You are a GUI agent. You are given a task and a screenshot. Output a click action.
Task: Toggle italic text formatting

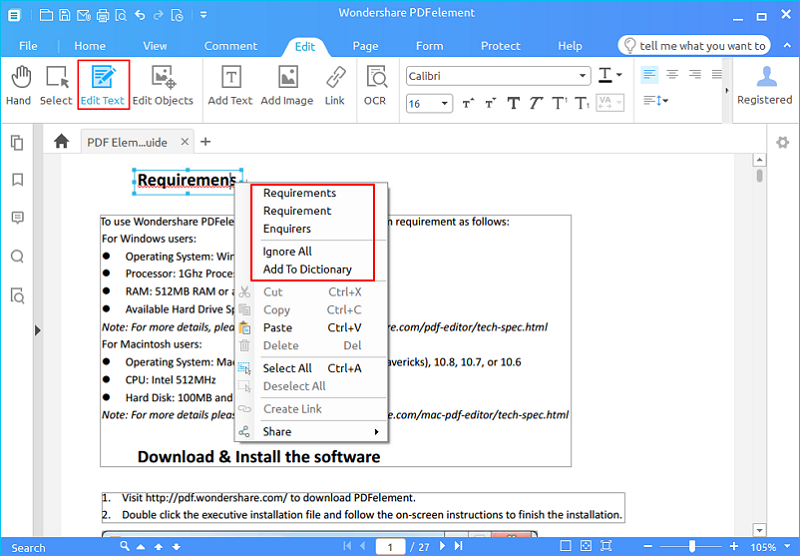[x=535, y=104]
